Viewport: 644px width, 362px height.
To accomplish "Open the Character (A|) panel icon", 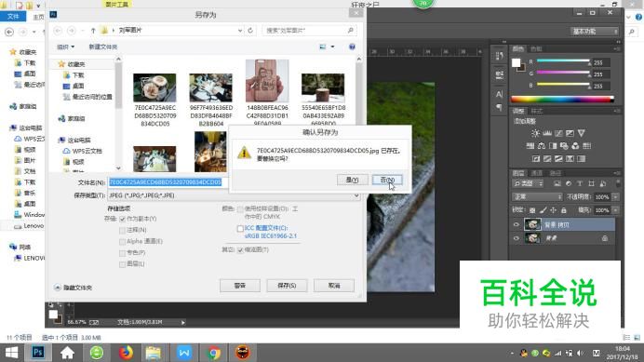I will 499,95.
